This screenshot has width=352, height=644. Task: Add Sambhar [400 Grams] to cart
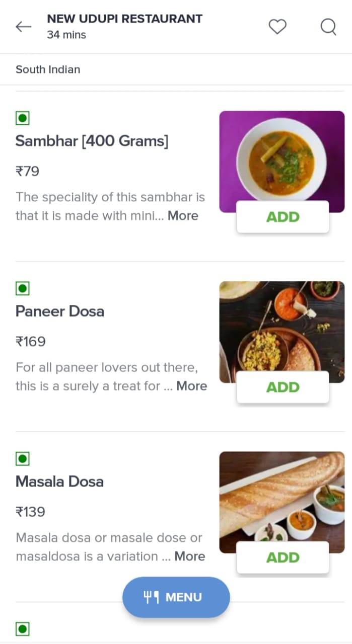point(283,216)
